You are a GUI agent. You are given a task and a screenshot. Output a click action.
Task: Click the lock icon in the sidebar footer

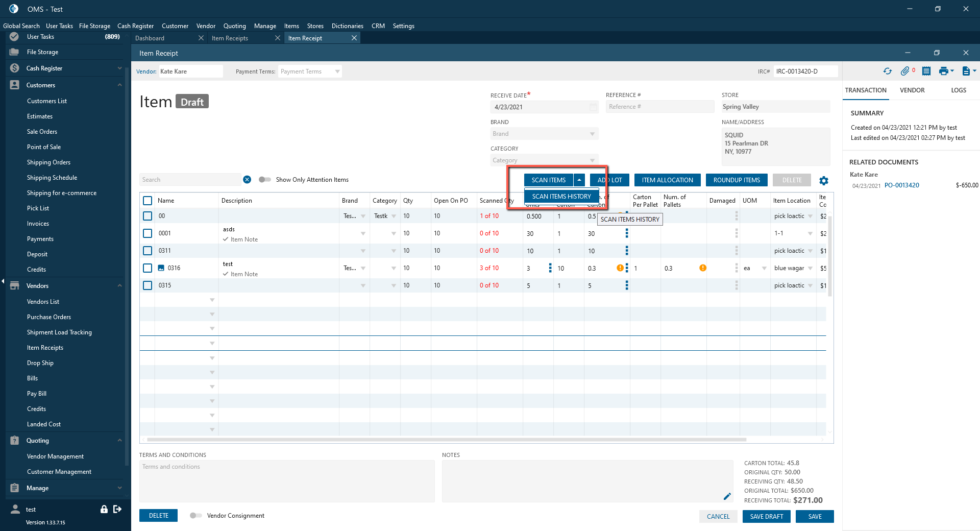click(104, 509)
